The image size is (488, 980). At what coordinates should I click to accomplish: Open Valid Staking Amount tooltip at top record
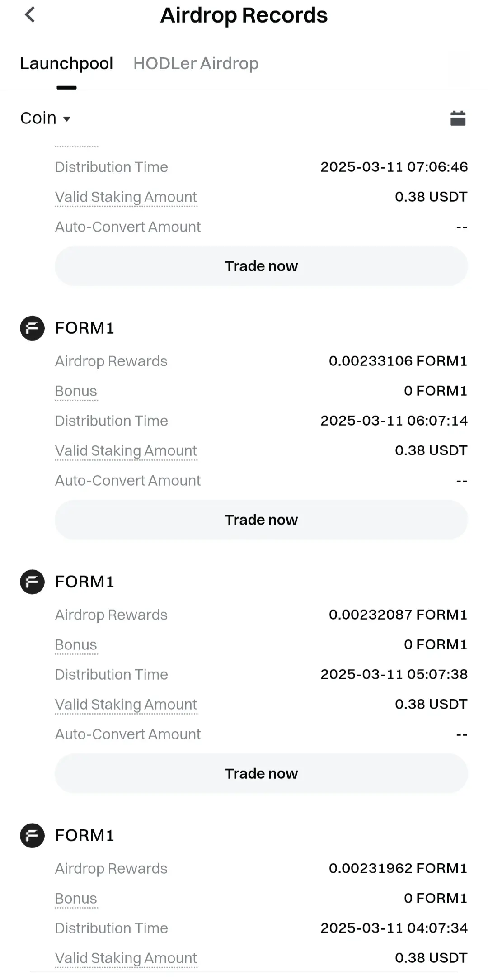[126, 197]
